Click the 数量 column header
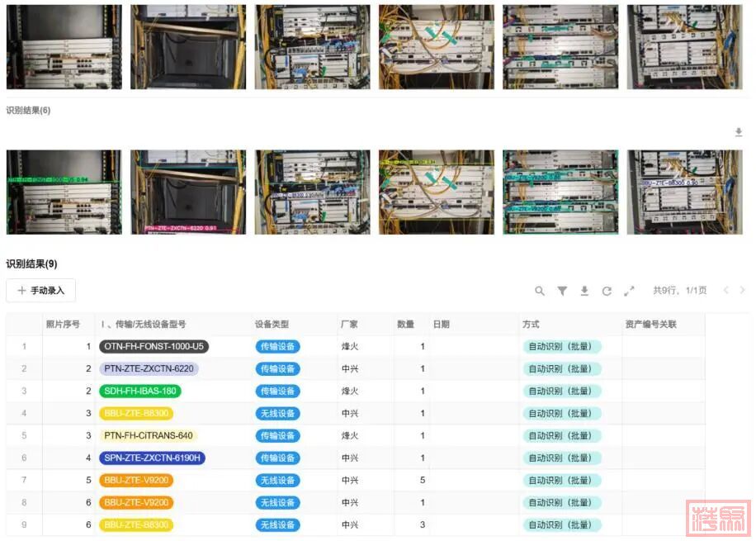Image resolution: width=756 pixels, height=541 pixels. [405, 325]
